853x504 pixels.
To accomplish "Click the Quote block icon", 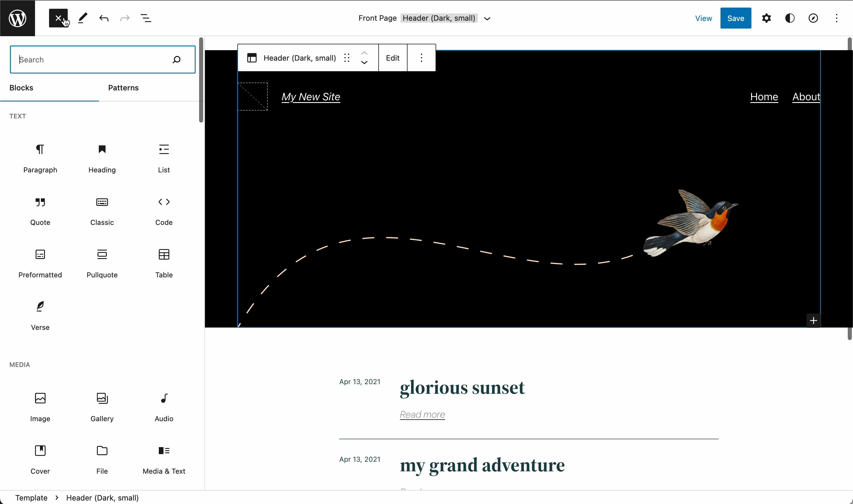I will 40,202.
